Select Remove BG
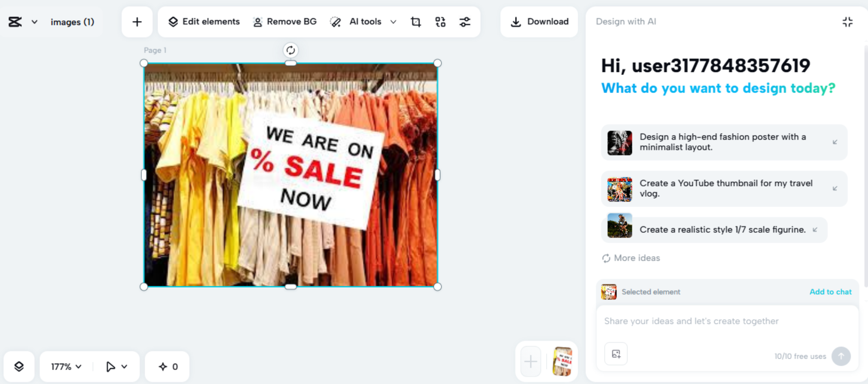 pyautogui.click(x=285, y=22)
